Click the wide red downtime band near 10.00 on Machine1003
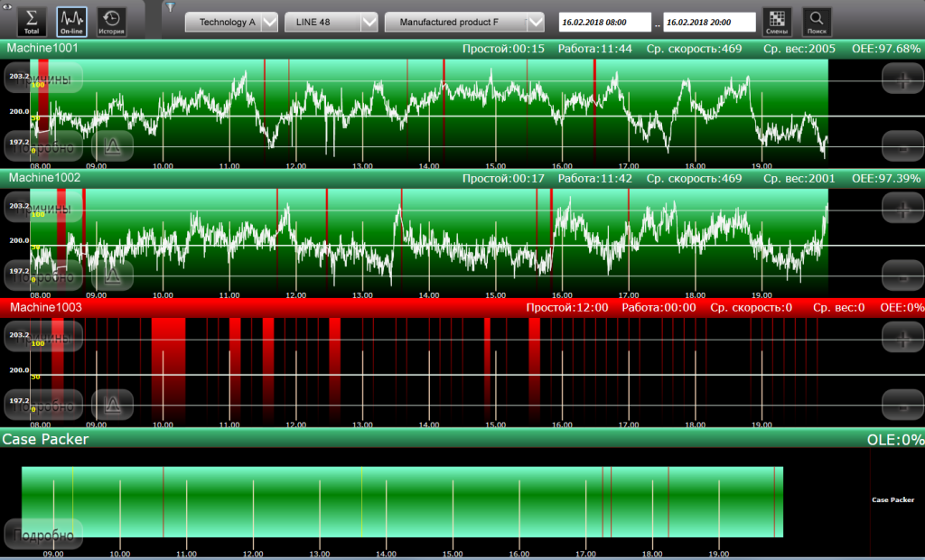Viewport: 925px width, 560px height. point(168,370)
